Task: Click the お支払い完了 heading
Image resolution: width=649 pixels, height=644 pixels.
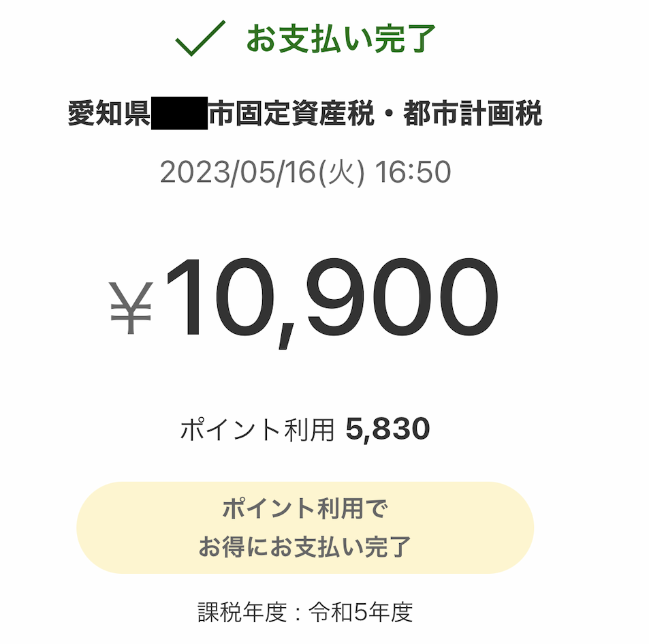Action: [x=341, y=39]
